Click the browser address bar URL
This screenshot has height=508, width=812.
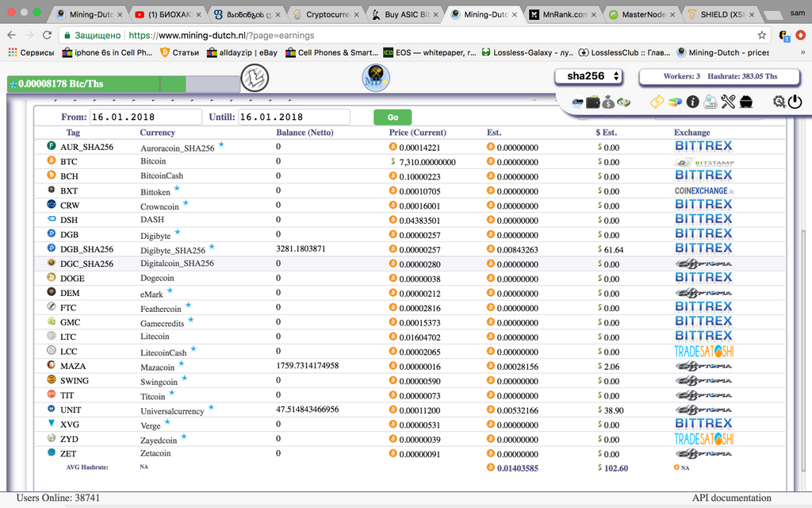point(221,35)
